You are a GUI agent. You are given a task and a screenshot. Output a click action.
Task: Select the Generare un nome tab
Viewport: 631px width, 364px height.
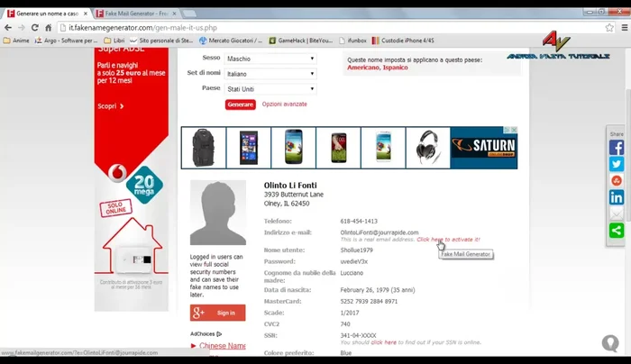click(43, 13)
